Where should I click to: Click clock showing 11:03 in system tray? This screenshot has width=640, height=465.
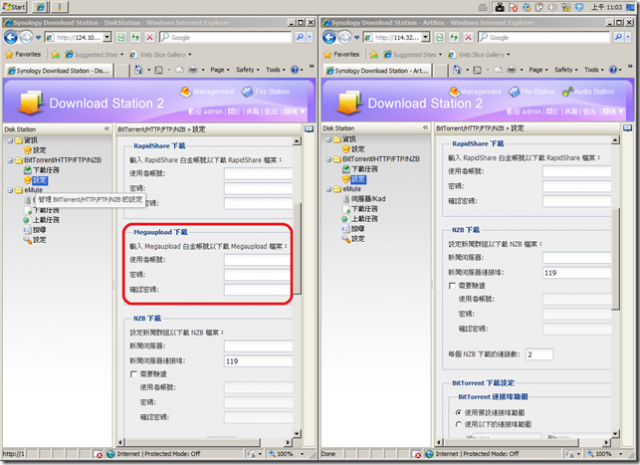pyautogui.click(x=607, y=7)
